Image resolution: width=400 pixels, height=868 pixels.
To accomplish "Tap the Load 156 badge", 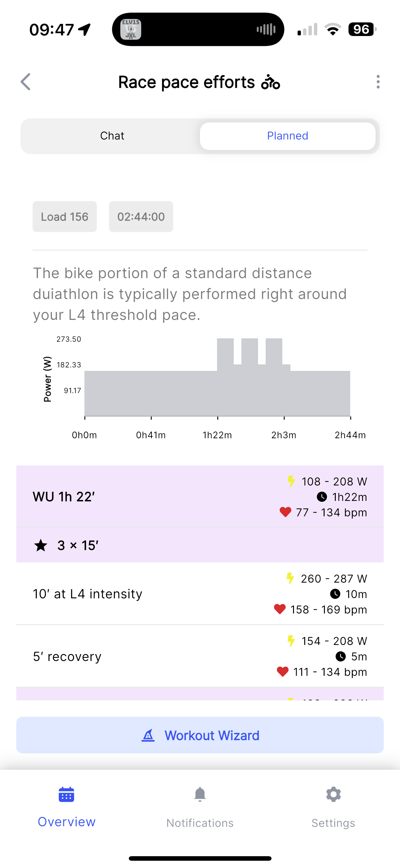I will point(65,217).
